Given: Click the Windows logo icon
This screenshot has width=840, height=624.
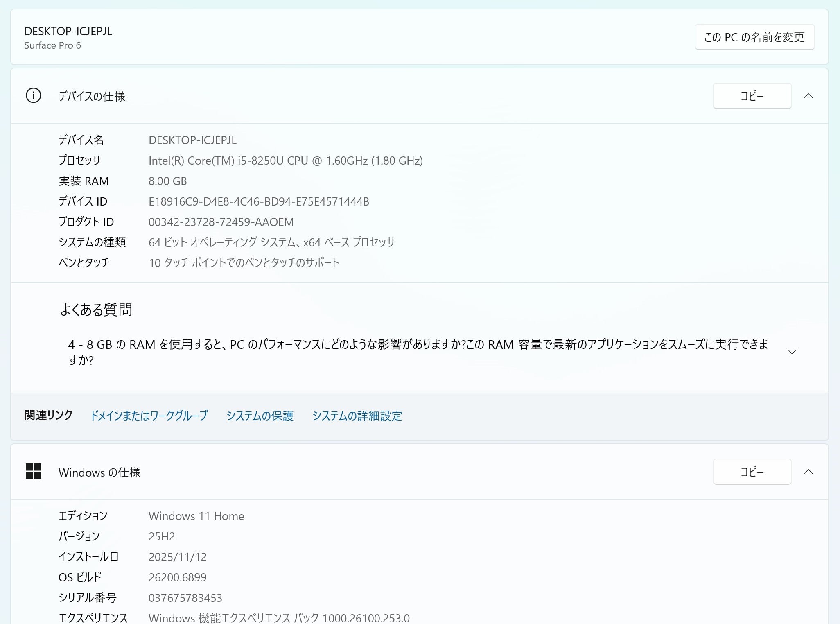Looking at the screenshot, I should coord(33,471).
